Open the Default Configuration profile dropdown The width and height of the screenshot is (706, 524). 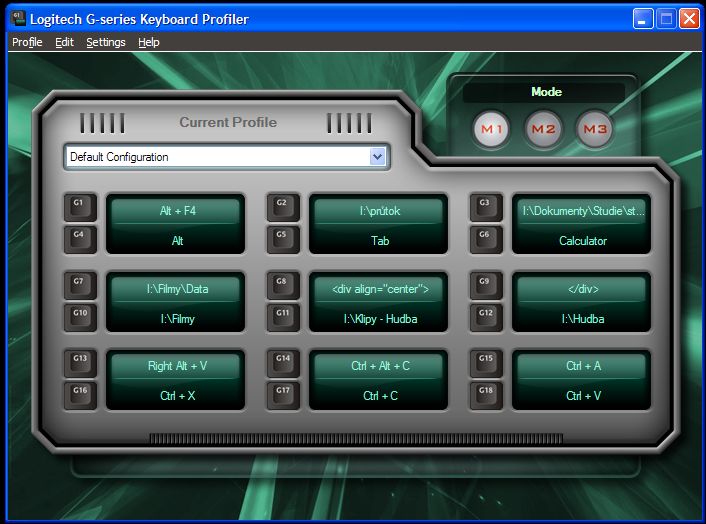[x=377, y=157]
